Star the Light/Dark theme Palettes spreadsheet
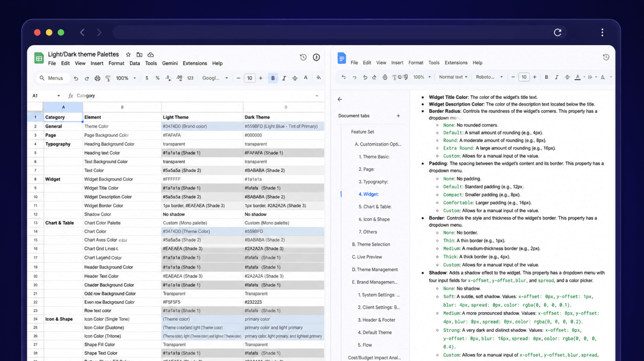 coord(128,54)
